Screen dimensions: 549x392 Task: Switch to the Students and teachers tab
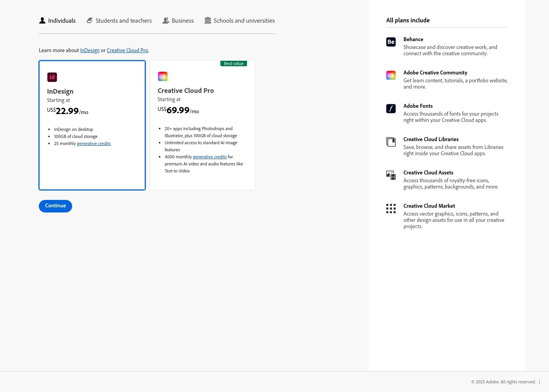(x=119, y=21)
